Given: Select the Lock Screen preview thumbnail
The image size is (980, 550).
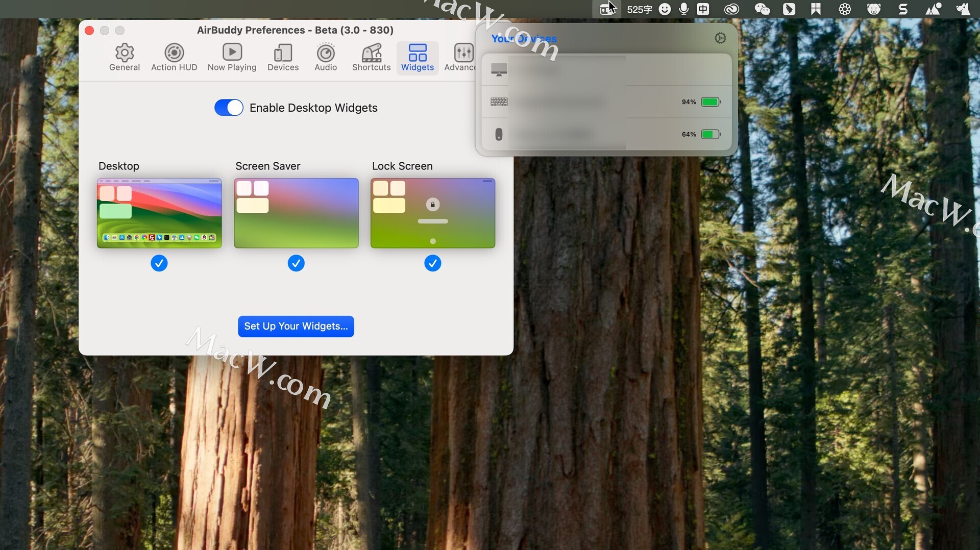Looking at the screenshot, I should click(433, 213).
